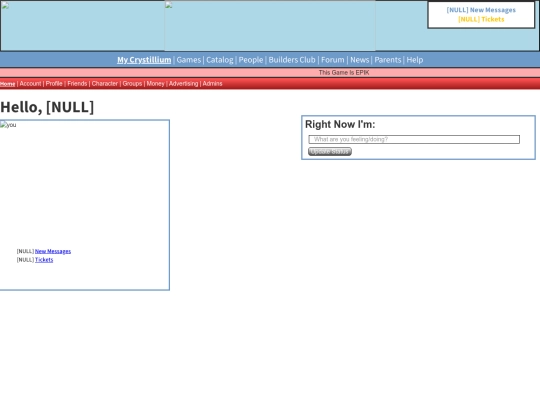Image resolution: width=540 pixels, height=405 pixels.
Task: Open Admins in the red submenu
Action: click(x=212, y=84)
